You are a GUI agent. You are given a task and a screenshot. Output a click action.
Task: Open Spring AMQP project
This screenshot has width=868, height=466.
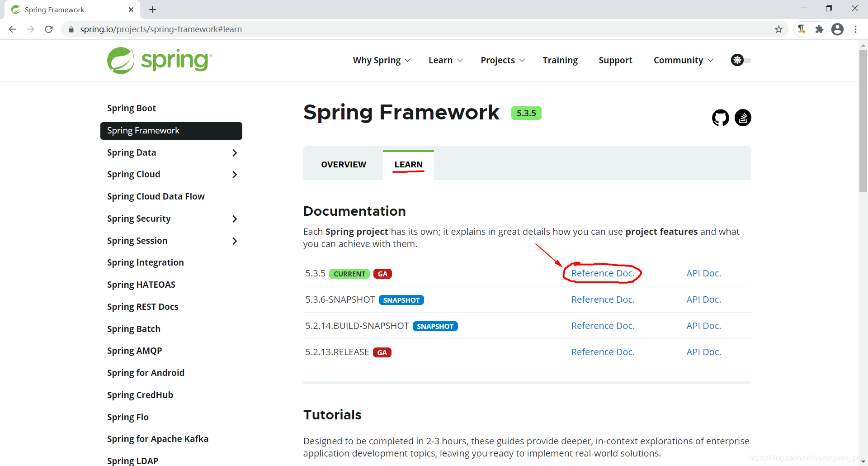coord(135,351)
